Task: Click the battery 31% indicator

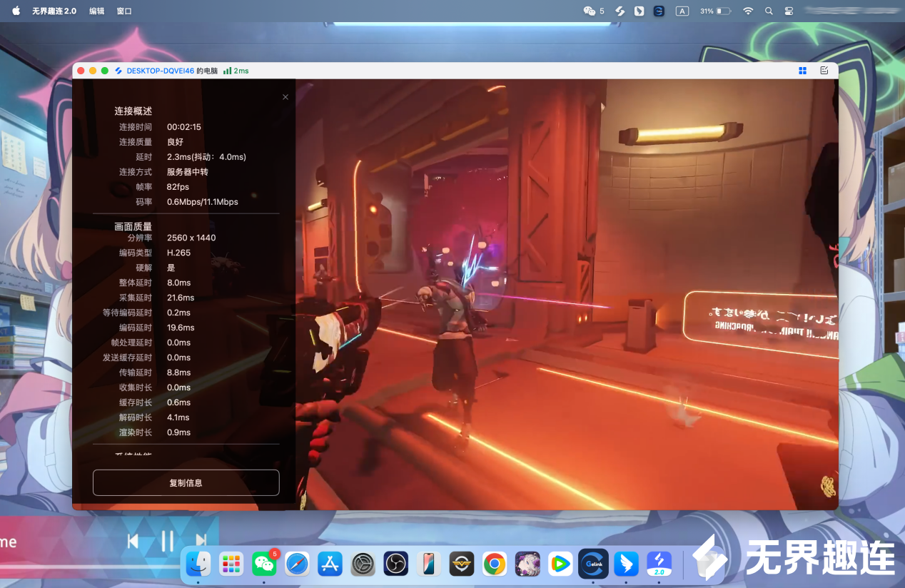Action: pyautogui.click(x=715, y=11)
